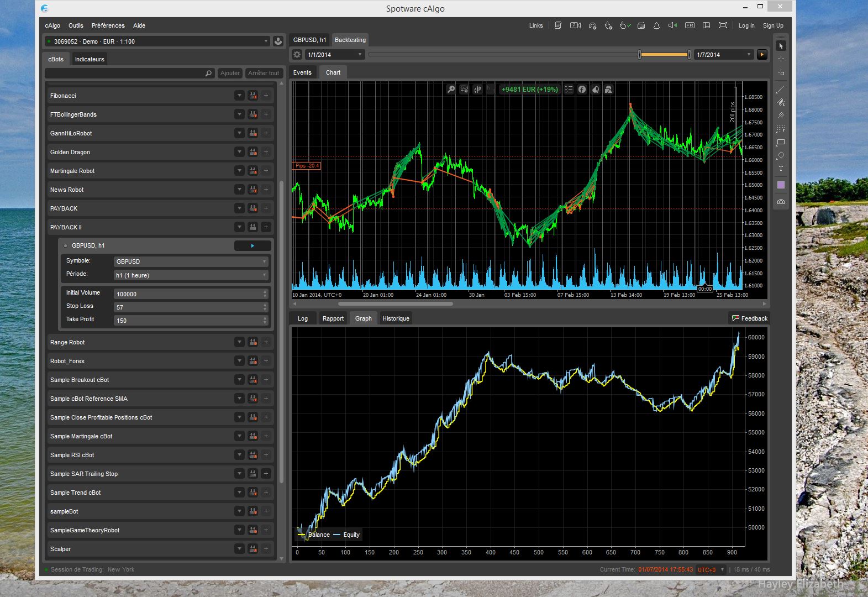
Task: Open the Rapport tab
Action: point(333,318)
